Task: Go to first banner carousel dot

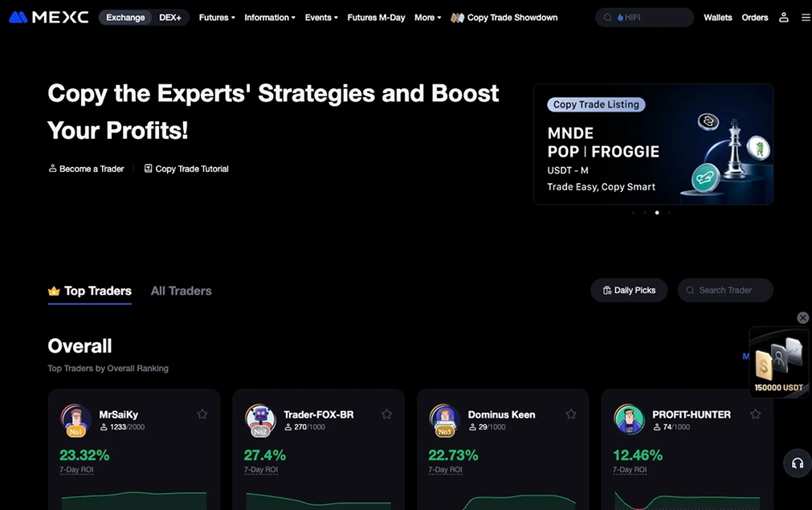Action: click(x=633, y=212)
